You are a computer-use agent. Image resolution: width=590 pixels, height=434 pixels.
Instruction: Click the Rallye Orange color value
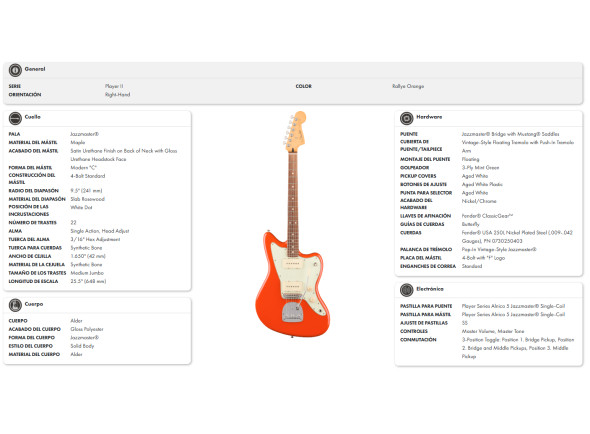(408, 86)
